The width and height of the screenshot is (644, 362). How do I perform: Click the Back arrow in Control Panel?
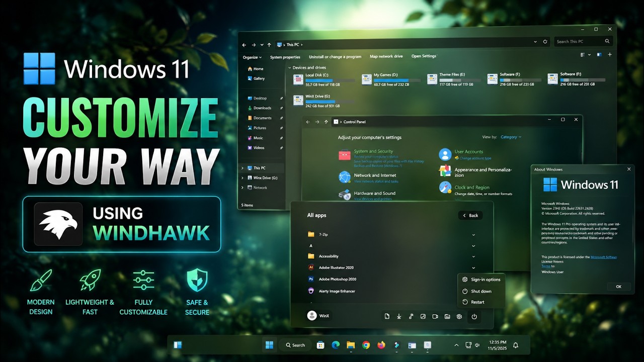(x=307, y=122)
